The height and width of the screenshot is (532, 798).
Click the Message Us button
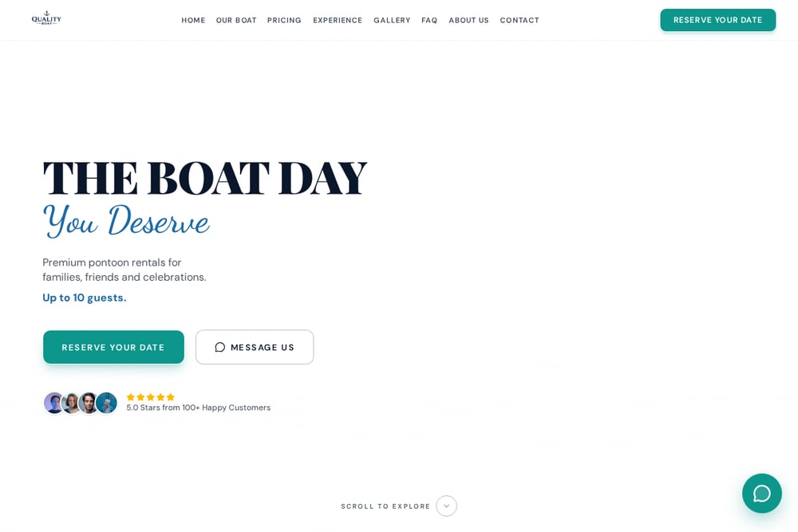click(x=255, y=347)
